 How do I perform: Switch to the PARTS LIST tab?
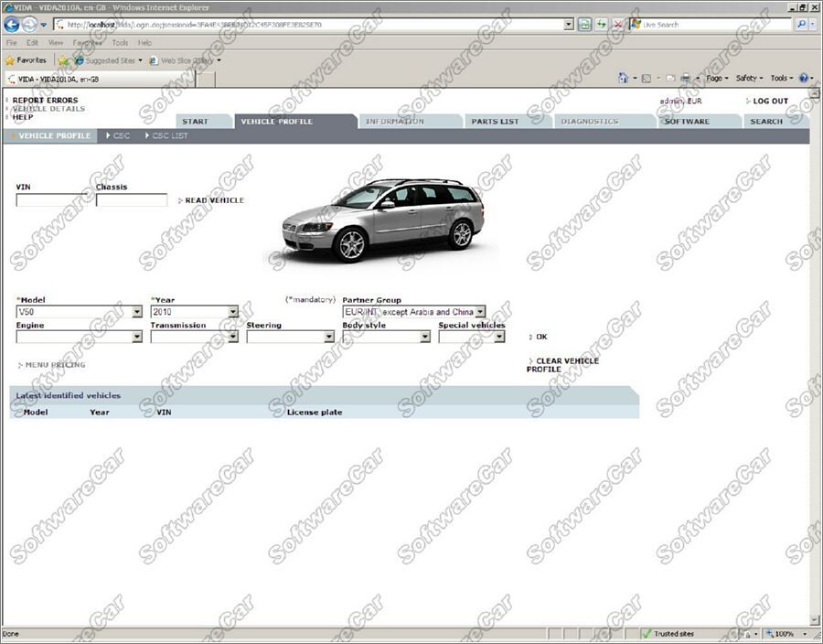tap(497, 122)
